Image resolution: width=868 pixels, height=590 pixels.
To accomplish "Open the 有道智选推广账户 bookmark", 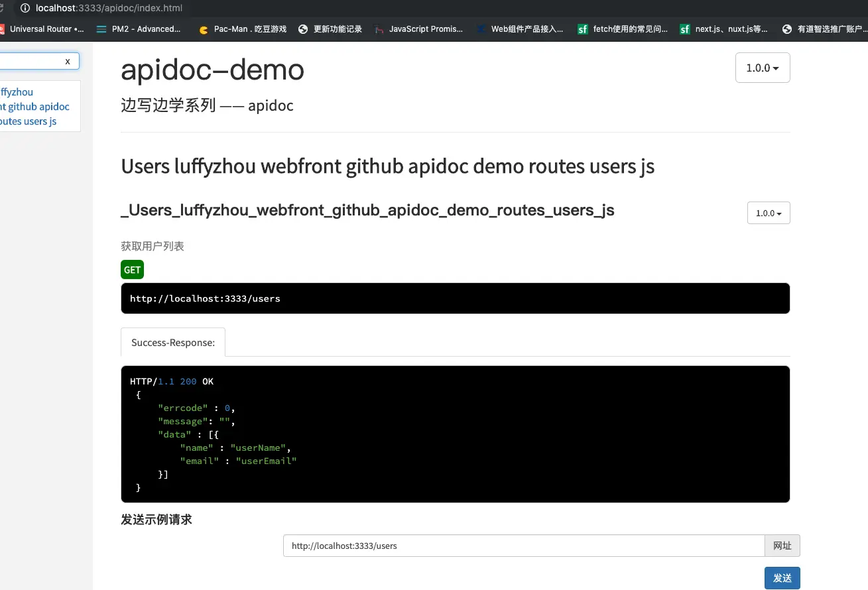I will [824, 29].
